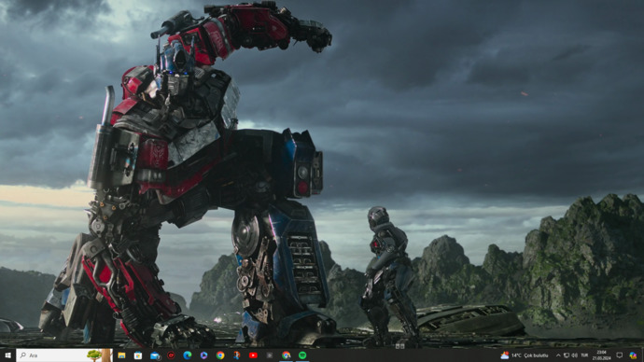
Task: Open the Windows Start menu
Action: (x=7, y=355)
